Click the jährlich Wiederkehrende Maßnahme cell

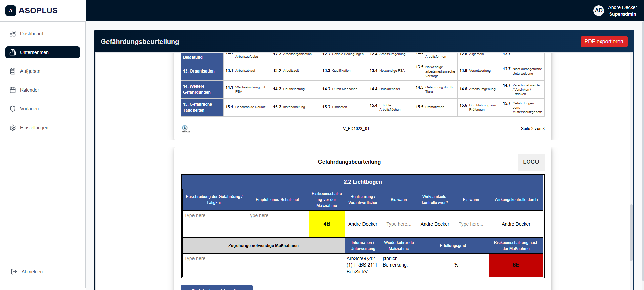click(399, 265)
